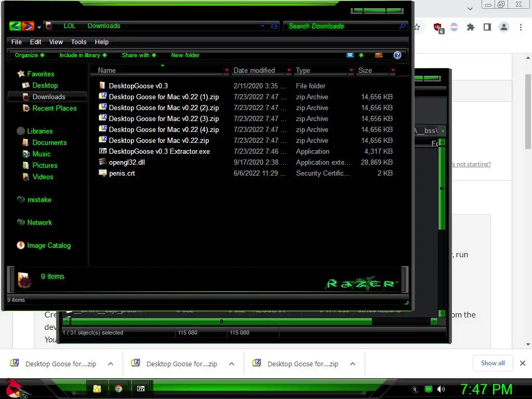Change your view icon in toolbar
532x399 pixels.
[x=350, y=55]
